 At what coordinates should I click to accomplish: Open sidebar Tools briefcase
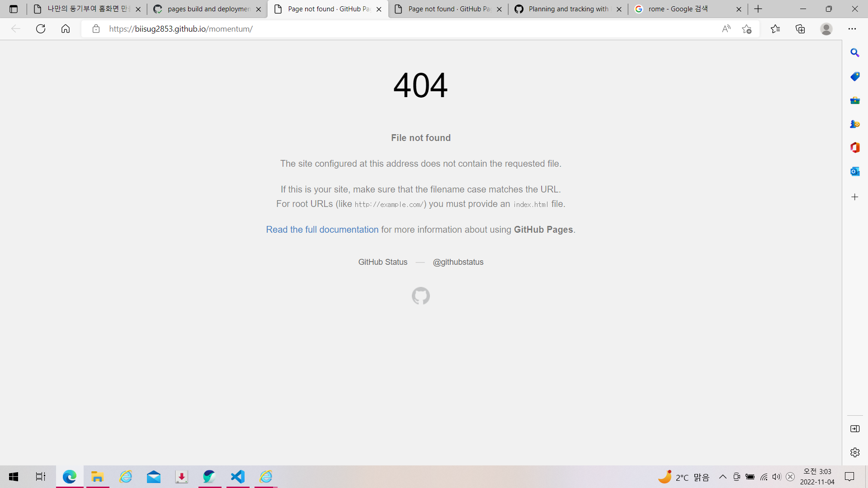coord(855,100)
